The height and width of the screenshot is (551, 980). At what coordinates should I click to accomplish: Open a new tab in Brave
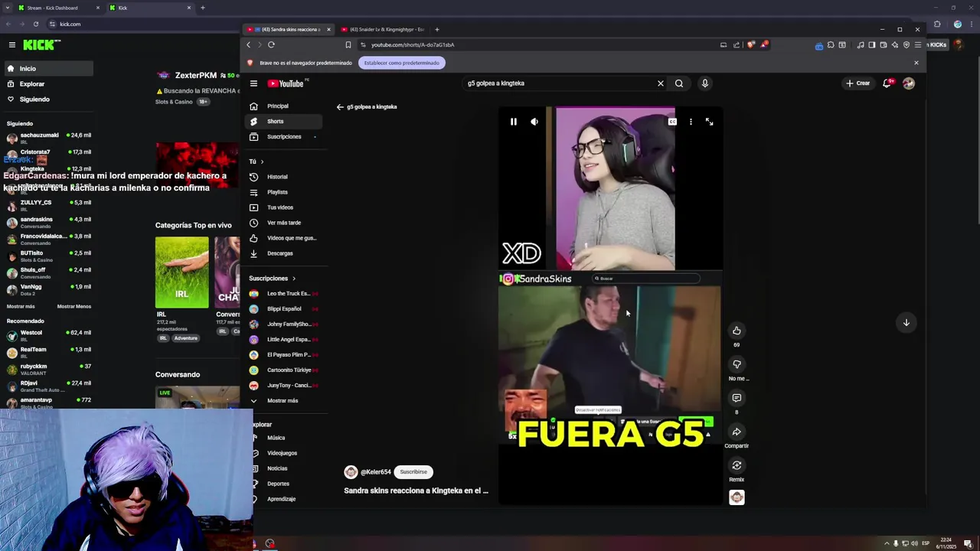[x=437, y=30]
